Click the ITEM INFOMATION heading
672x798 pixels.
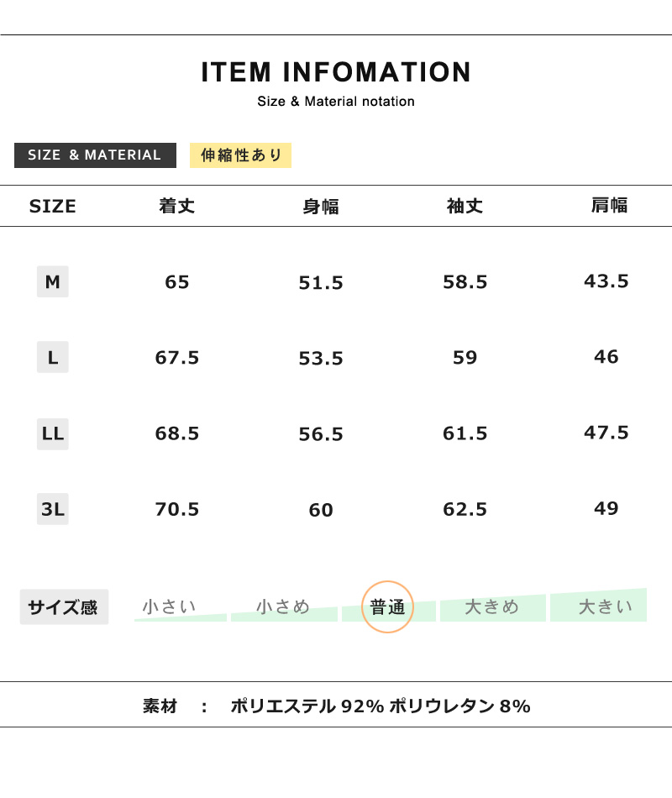(336, 72)
